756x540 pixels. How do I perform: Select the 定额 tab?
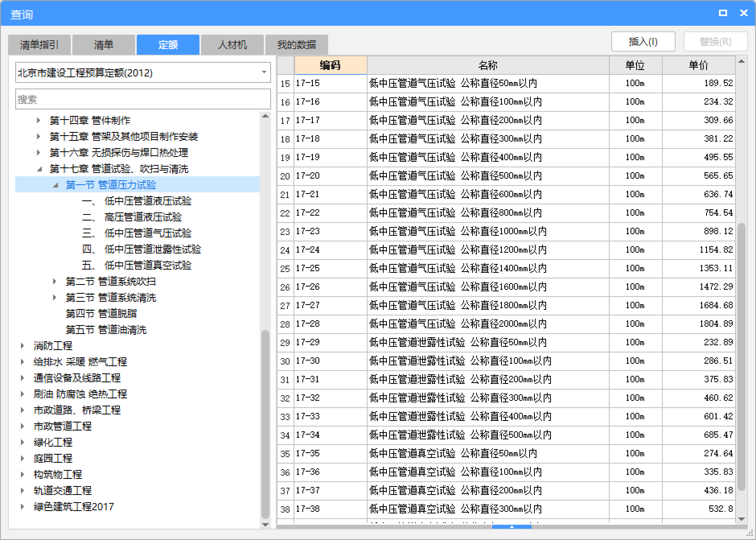168,45
